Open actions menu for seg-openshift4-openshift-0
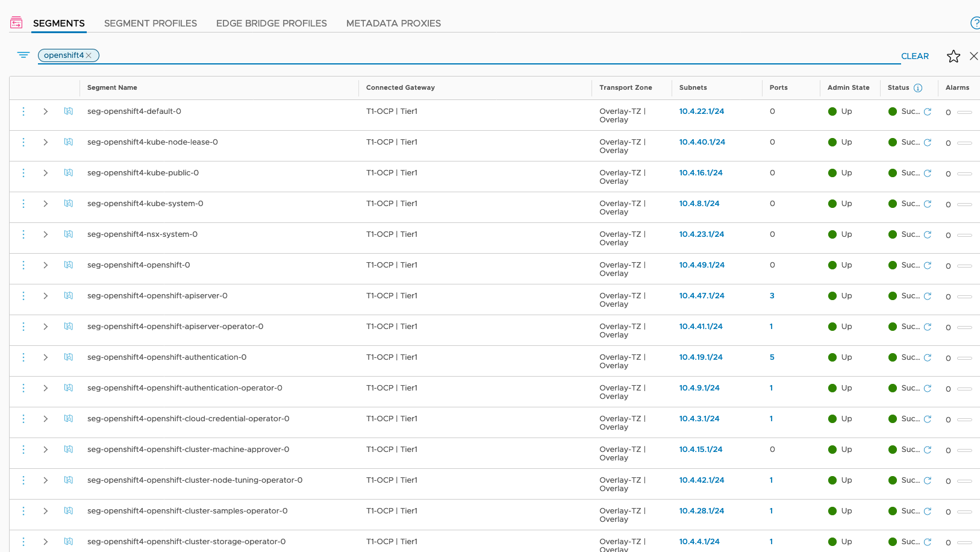This screenshot has width=980, height=552. tap(23, 265)
